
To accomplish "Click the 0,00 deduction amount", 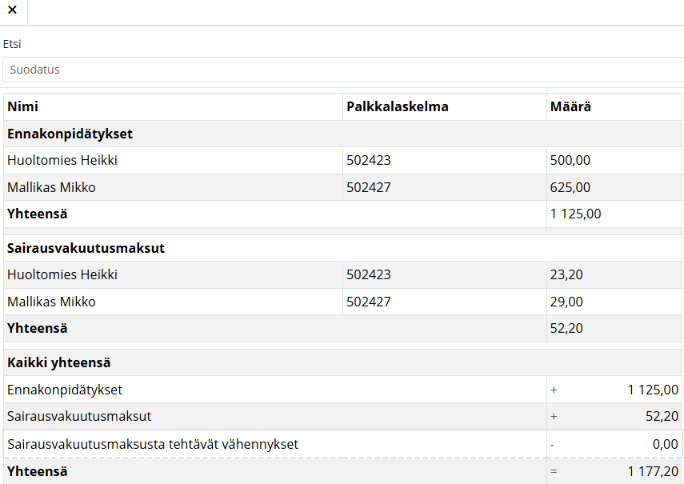I will pyautogui.click(x=665, y=443).
